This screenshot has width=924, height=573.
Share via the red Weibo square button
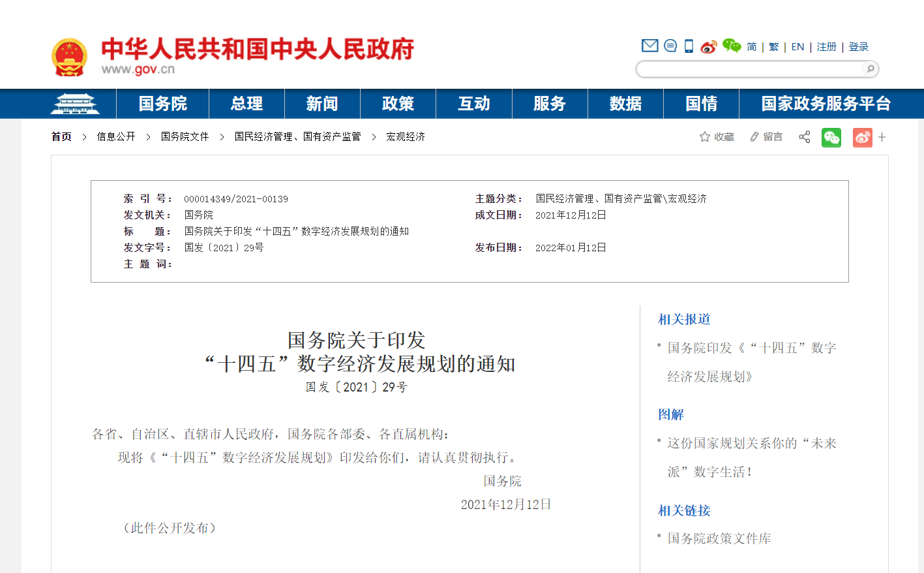[862, 137]
